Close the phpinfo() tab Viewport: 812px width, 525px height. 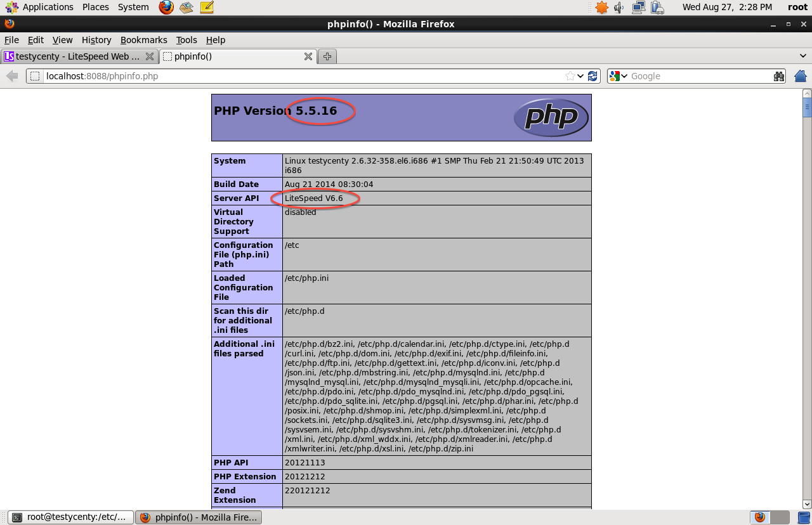click(308, 56)
